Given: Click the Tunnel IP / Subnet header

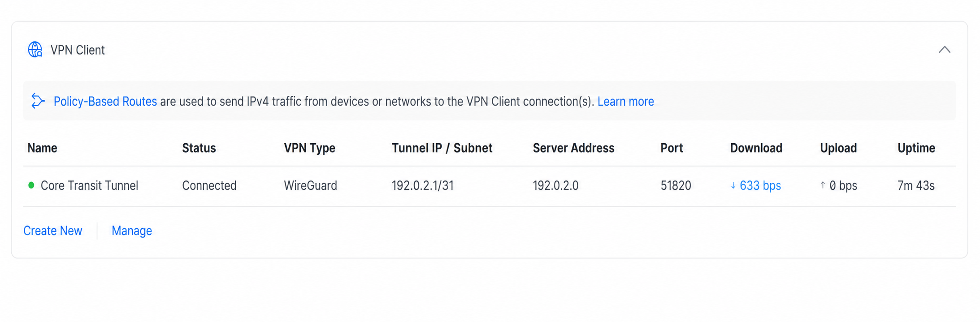Looking at the screenshot, I should pyautogui.click(x=442, y=148).
